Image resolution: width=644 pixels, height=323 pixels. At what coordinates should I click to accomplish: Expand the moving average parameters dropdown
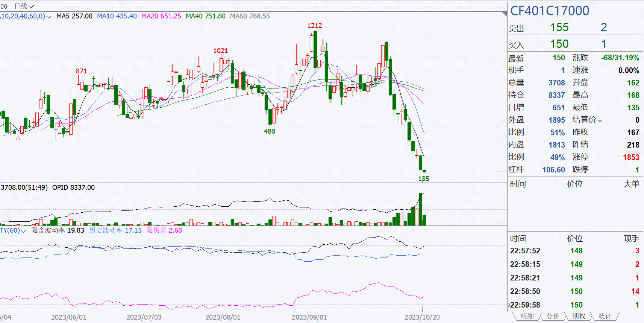coord(48,17)
